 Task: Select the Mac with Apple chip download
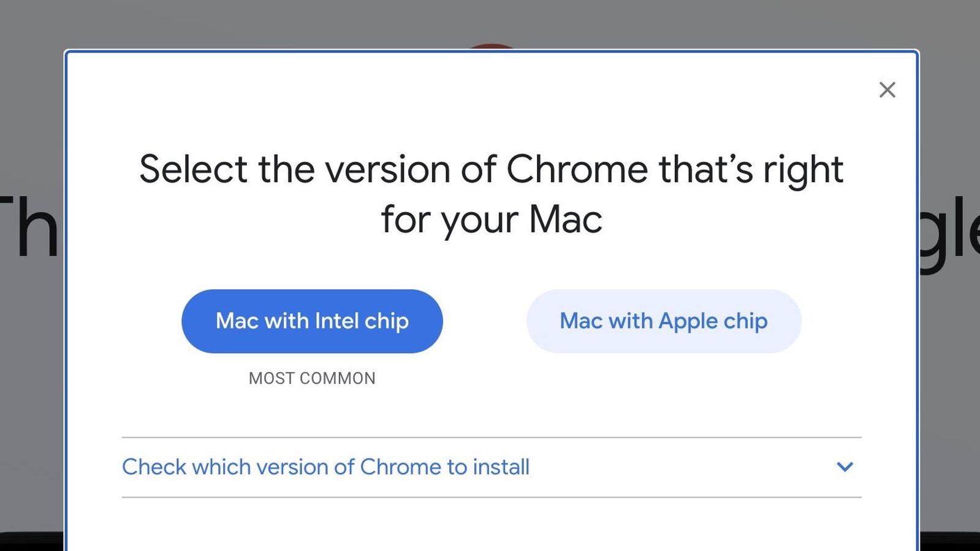point(664,321)
